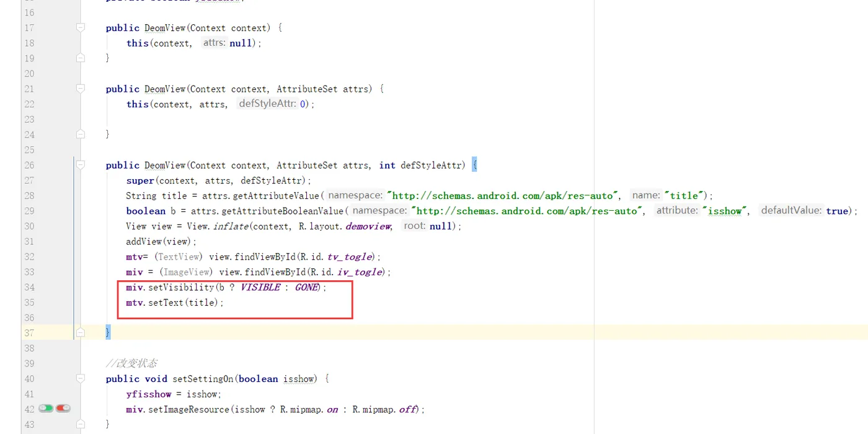Click the '//改变状态' comment
This screenshot has width=868, height=434.
131,363
